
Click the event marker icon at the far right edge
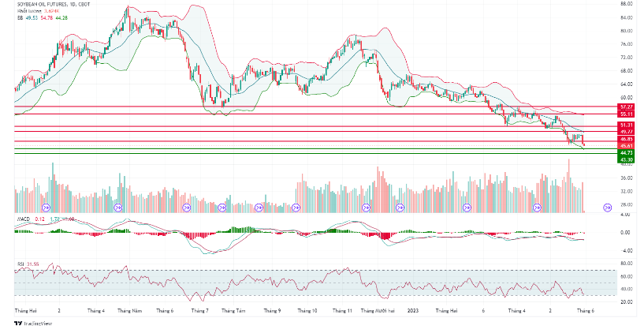608,208
